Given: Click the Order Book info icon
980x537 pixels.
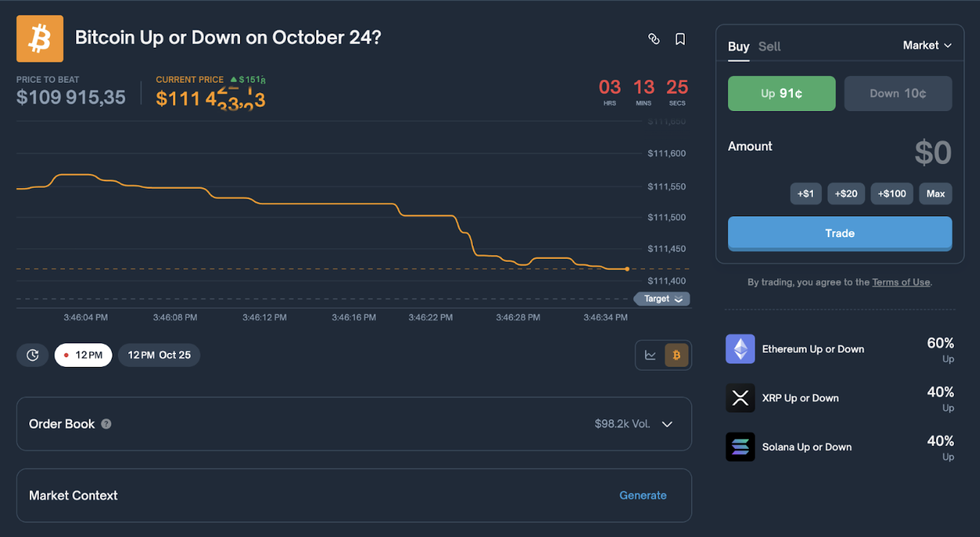Looking at the screenshot, I should [107, 424].
